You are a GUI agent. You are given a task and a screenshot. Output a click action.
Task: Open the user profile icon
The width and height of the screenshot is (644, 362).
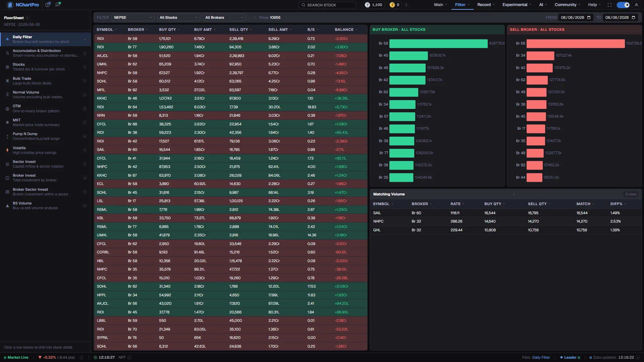[636, 5]
